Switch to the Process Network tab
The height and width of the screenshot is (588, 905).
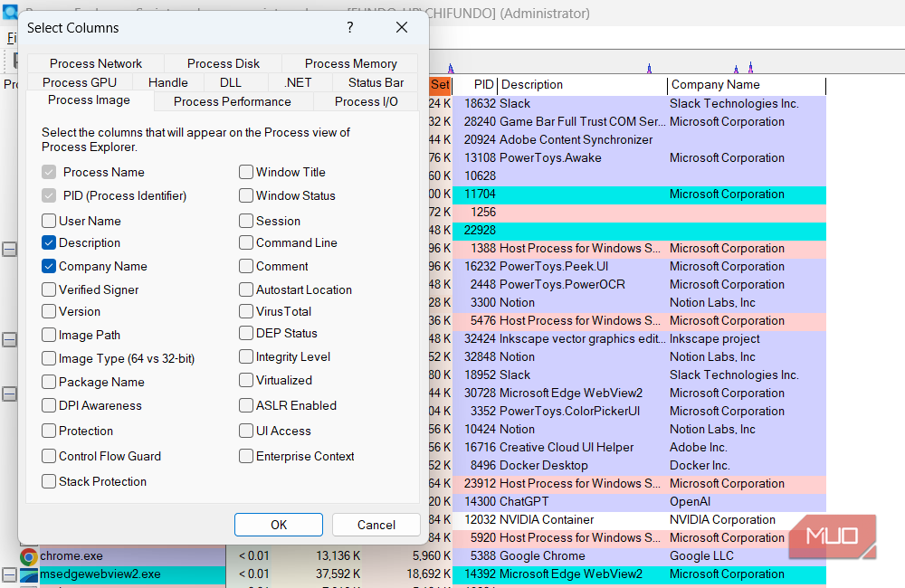click(x=96, y=63)
